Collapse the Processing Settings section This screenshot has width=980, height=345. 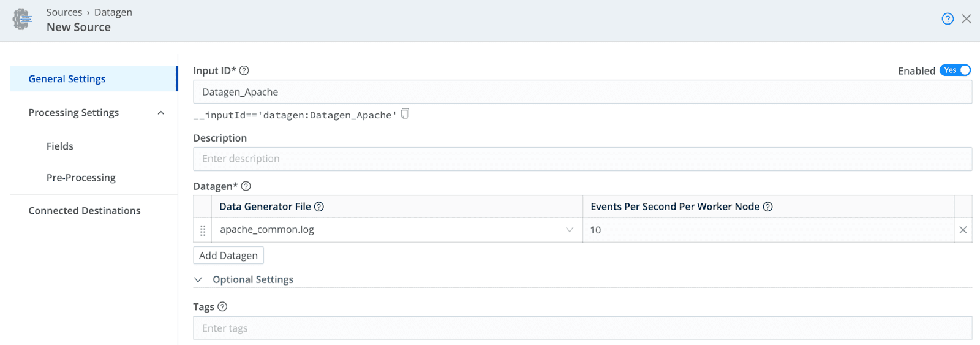160,113
